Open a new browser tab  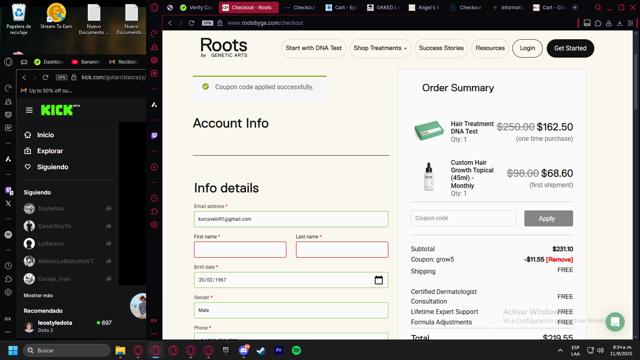[x=575, y=7]
